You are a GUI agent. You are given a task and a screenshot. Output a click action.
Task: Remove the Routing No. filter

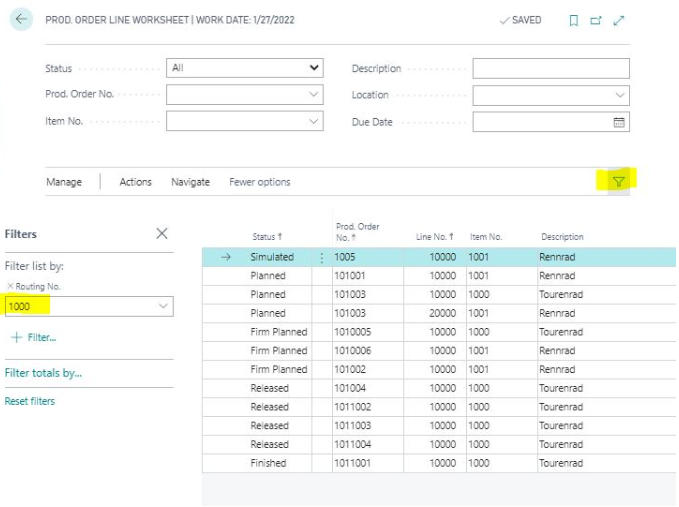[x=10, y=287]
